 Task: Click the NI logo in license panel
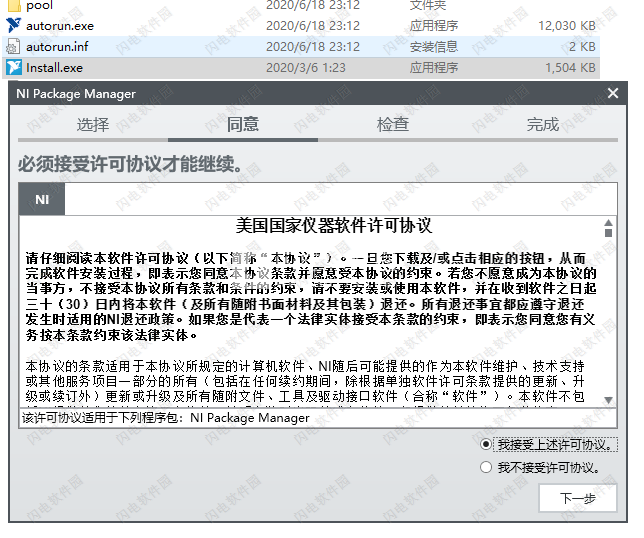(42, 200)
